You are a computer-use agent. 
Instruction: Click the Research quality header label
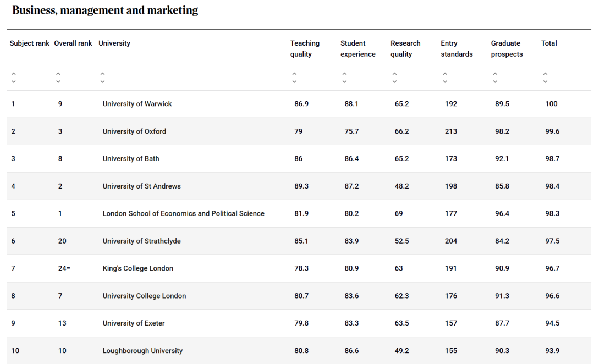406,48
